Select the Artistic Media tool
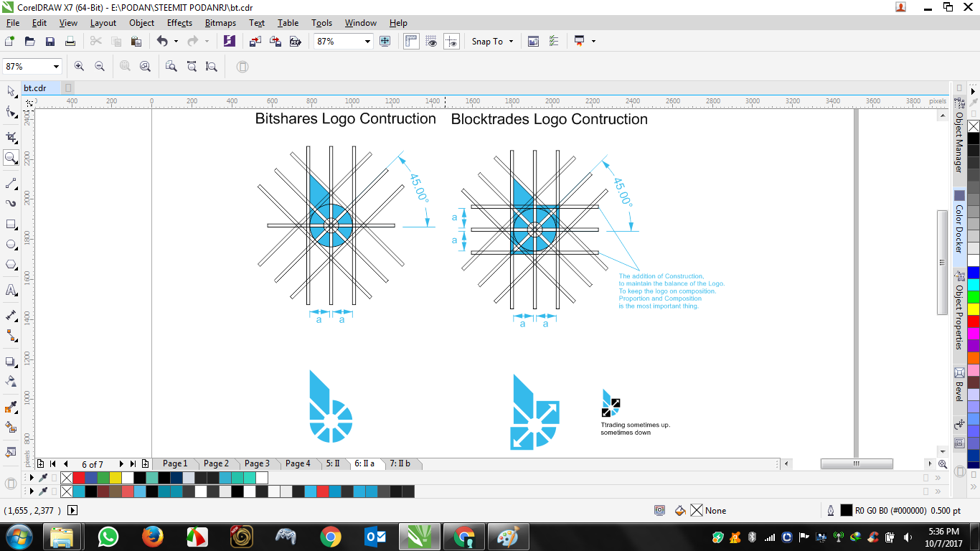 pyautogui.click(x=11, y=203)
